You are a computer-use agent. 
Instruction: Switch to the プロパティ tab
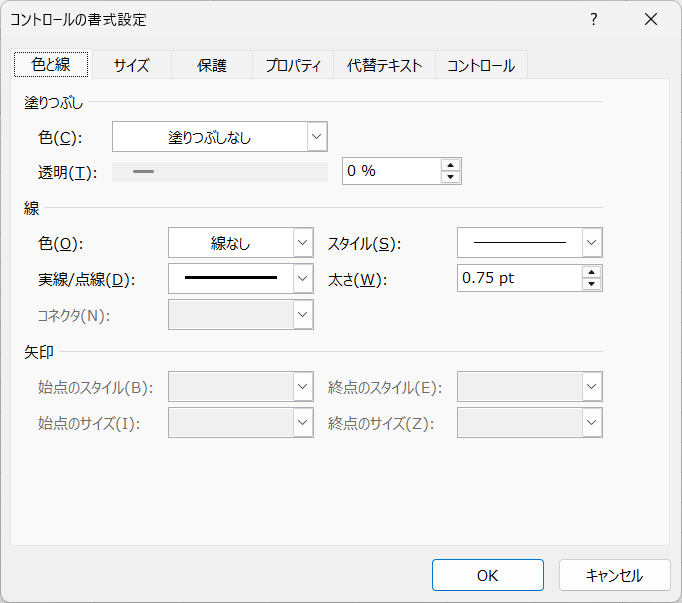293,65
